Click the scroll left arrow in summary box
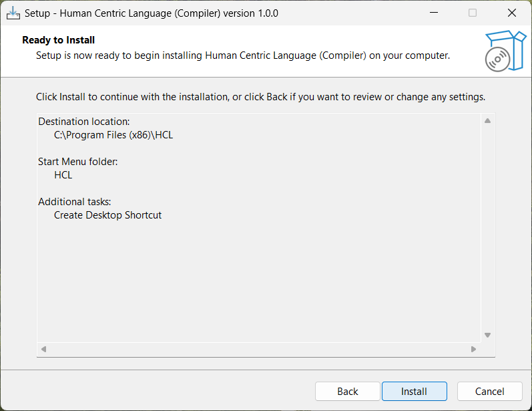532x411 pixels. tap(44, 349)
